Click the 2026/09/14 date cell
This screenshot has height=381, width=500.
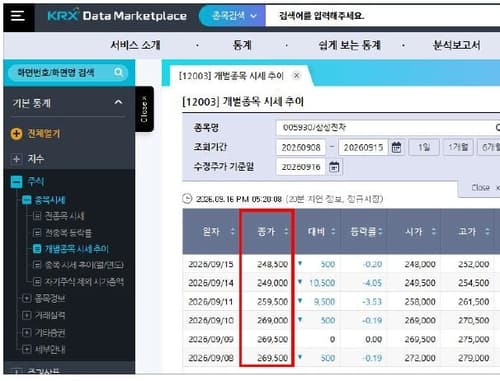tap(211, 283)
